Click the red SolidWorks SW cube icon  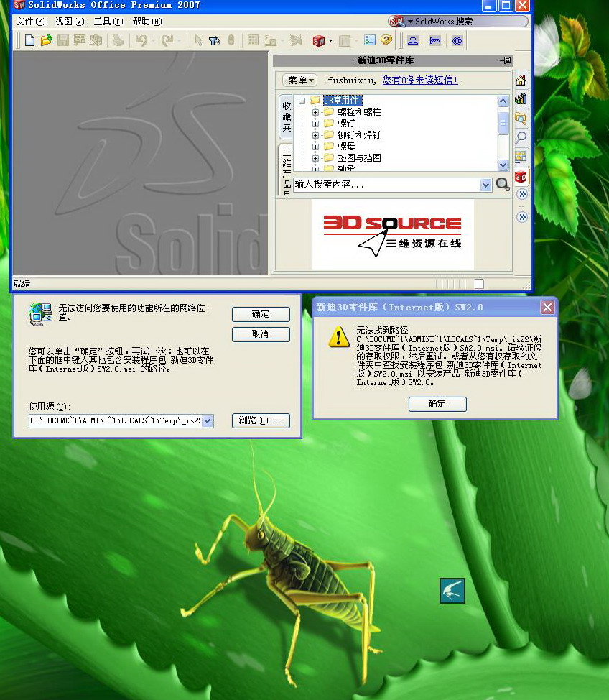(319, 41)
